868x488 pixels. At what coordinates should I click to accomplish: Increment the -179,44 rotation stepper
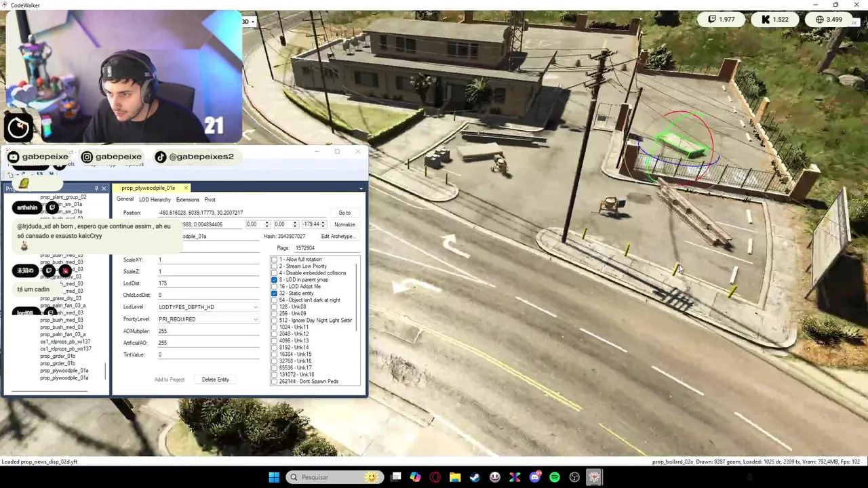(323, 222)
